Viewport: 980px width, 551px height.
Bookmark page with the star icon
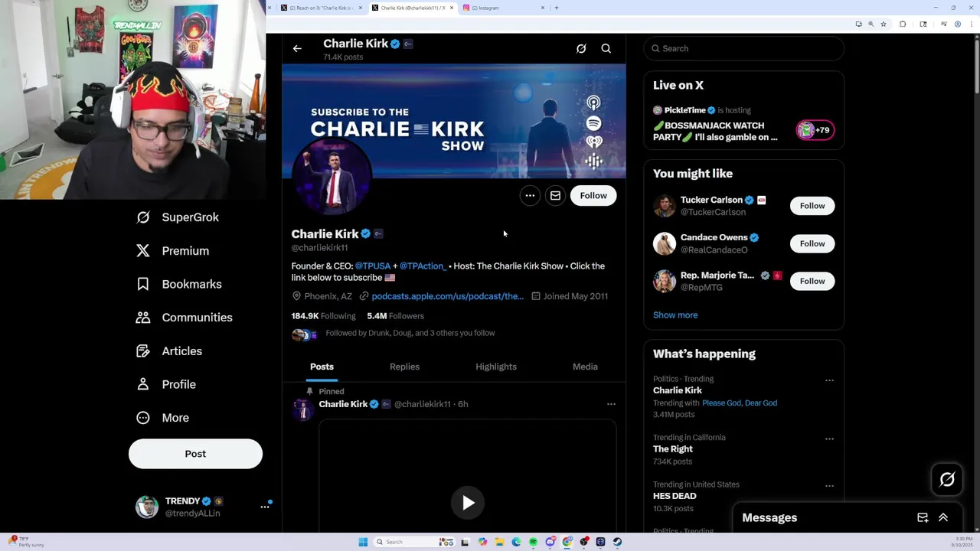point(884,24)
